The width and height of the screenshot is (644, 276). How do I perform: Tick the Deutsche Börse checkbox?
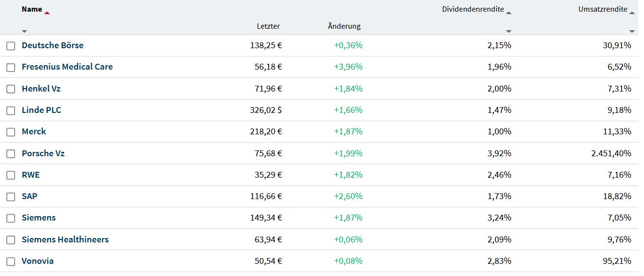[x=11, y=46]
